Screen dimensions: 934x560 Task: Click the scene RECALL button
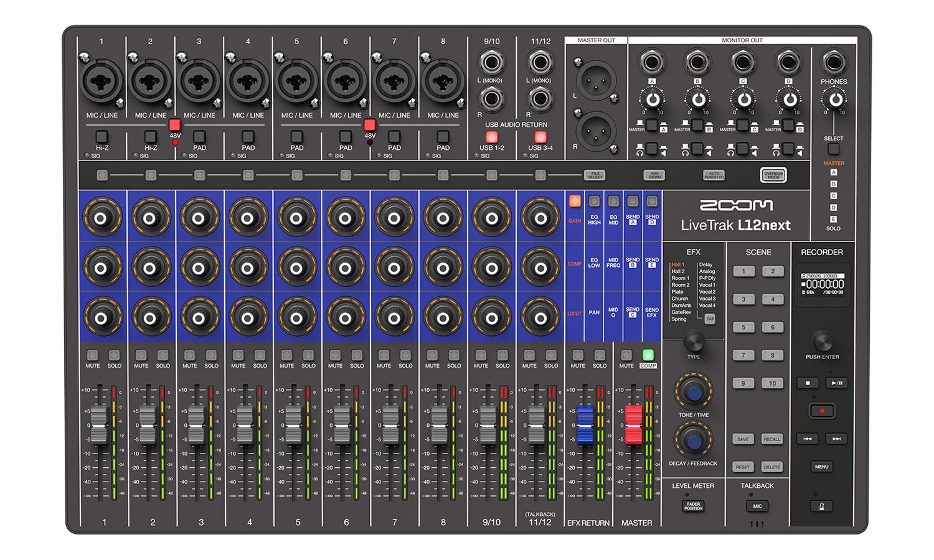click(x=772, y=439)
